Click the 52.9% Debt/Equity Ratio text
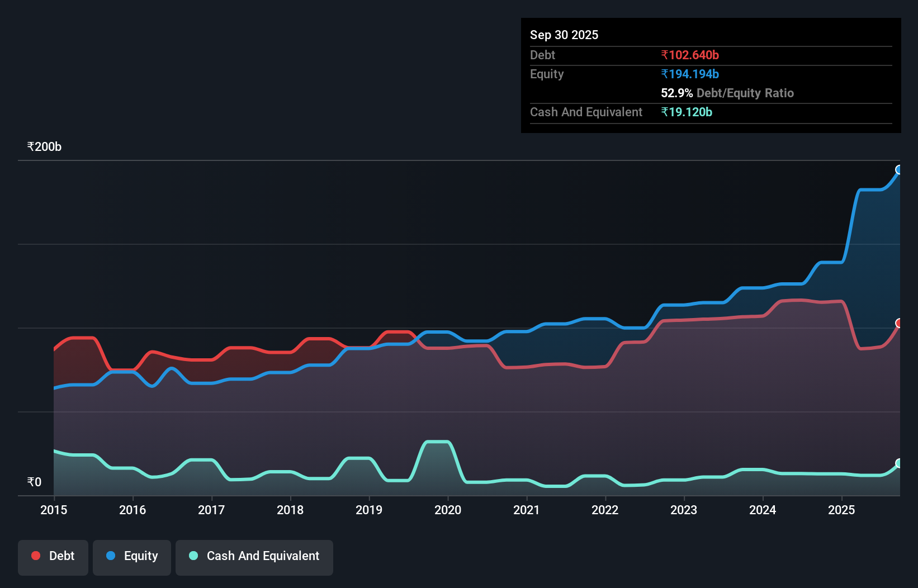 (x=727, y=93)
